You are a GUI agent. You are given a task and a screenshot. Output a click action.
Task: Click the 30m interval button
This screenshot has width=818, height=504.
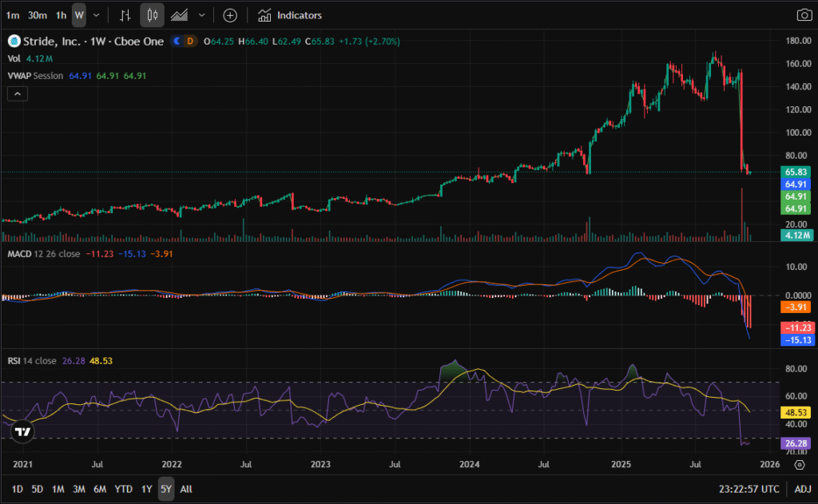point(37,15)
